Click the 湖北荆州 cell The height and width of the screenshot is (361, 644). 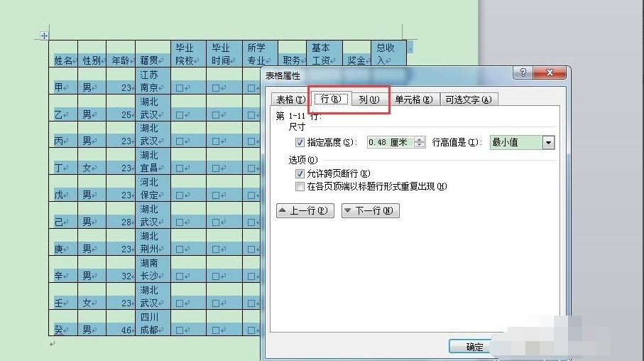click(153, 242)
